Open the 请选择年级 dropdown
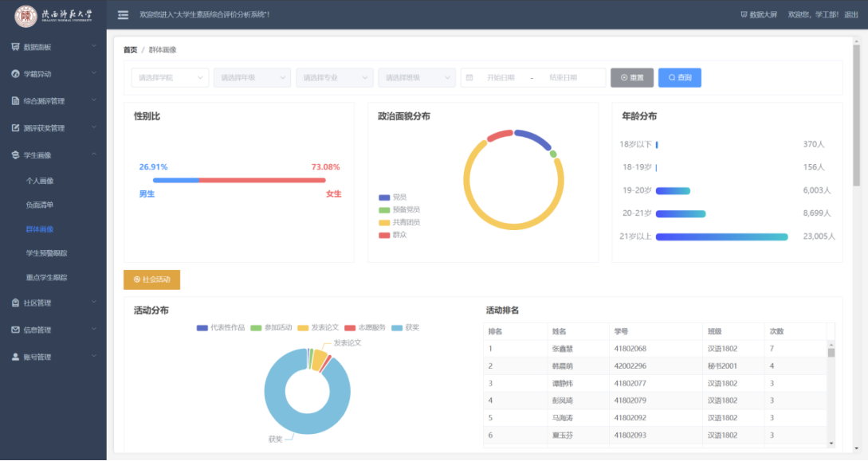868x461 pixels. coord(251,78)
